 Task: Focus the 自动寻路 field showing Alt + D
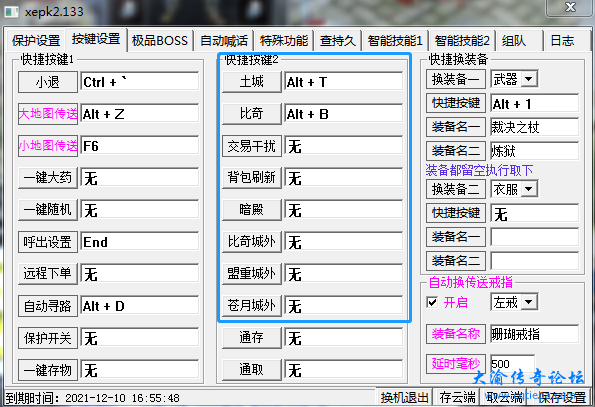coord(140,306)
